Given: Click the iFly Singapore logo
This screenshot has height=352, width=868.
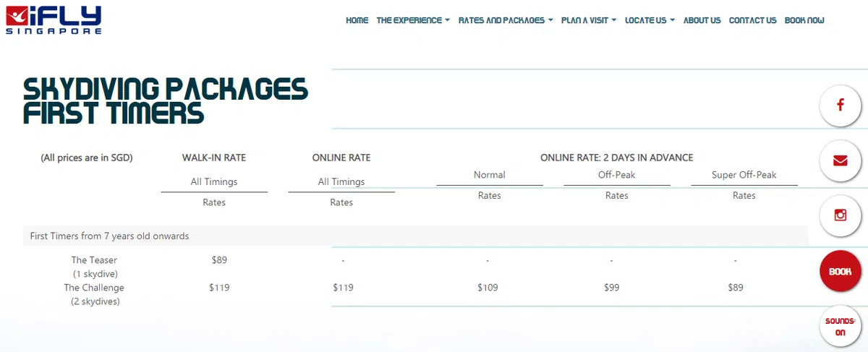Looking at the screenshot, I should pos(53,20).
